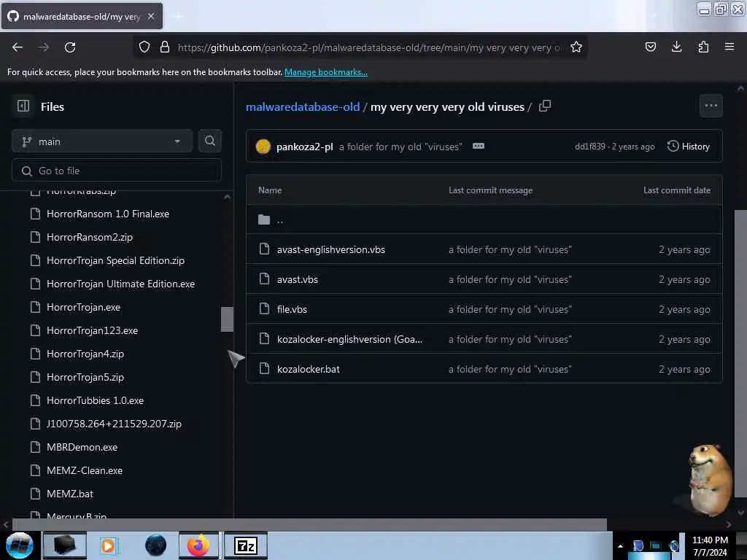Select HorrorTrojan5.zip in file tree
747x560 pixels.
(85, 377)
